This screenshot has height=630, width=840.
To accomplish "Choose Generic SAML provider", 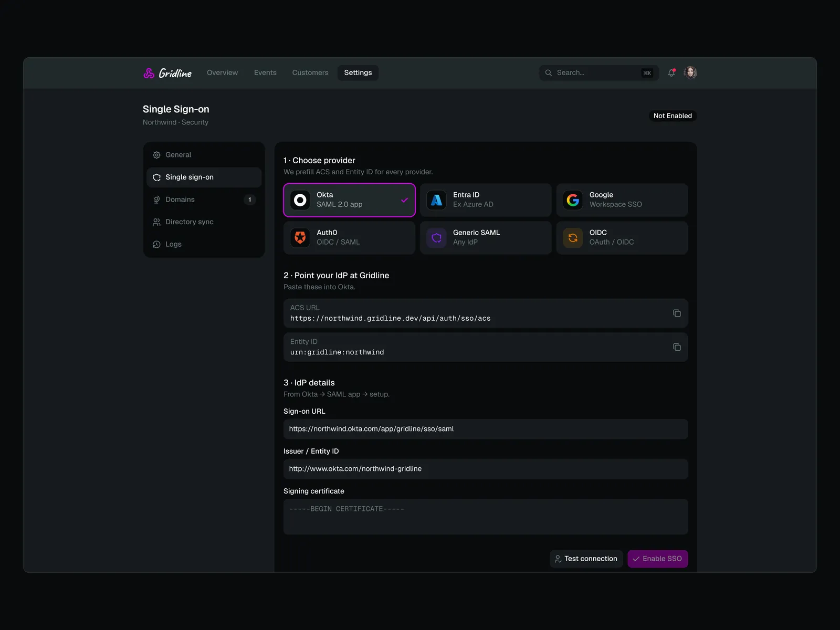I will tap(486, 238).
